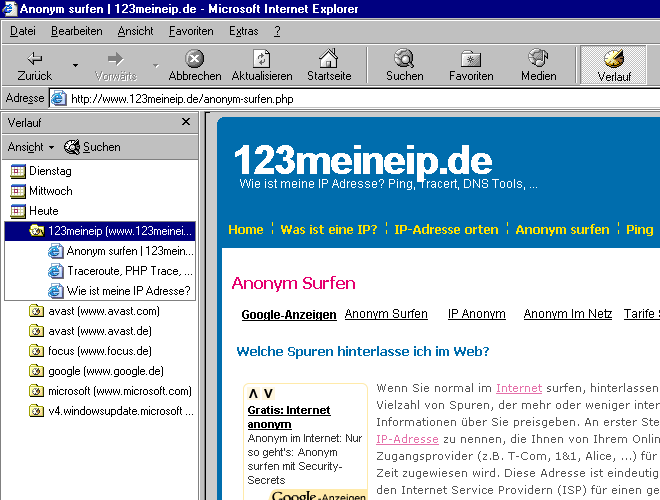Click the Zurück back arrow button
The width and height of the screenshot is (660, 500).
[35, 65]
